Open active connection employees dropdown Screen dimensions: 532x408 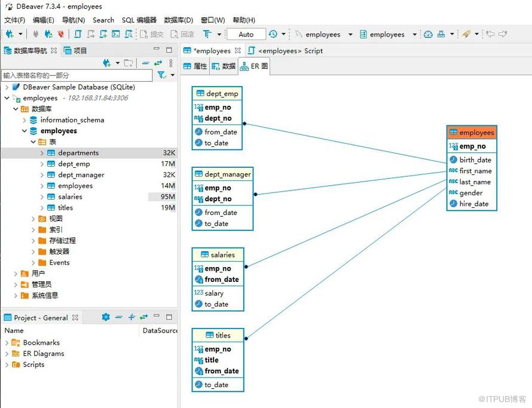(x=350, y=35)
